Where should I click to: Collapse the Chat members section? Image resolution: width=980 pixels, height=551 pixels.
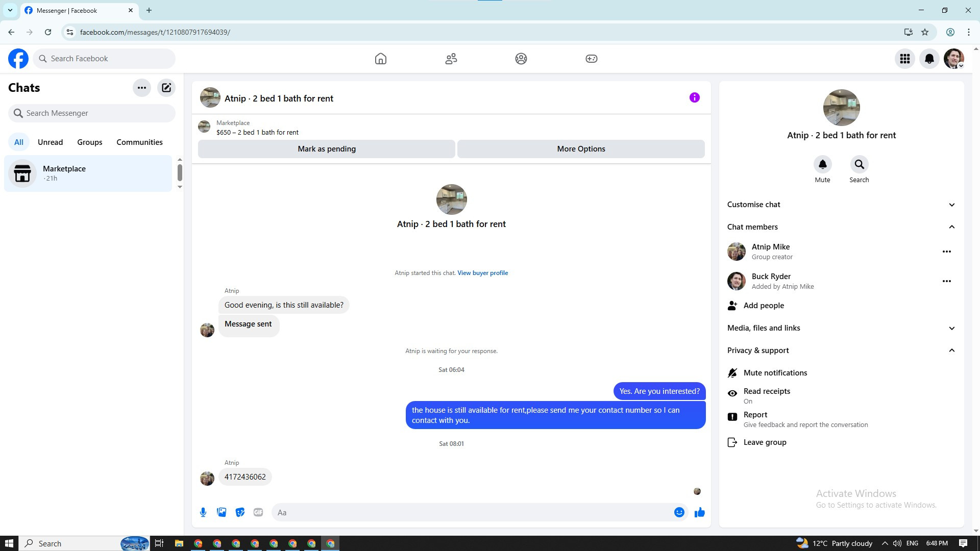click(841, 227)
